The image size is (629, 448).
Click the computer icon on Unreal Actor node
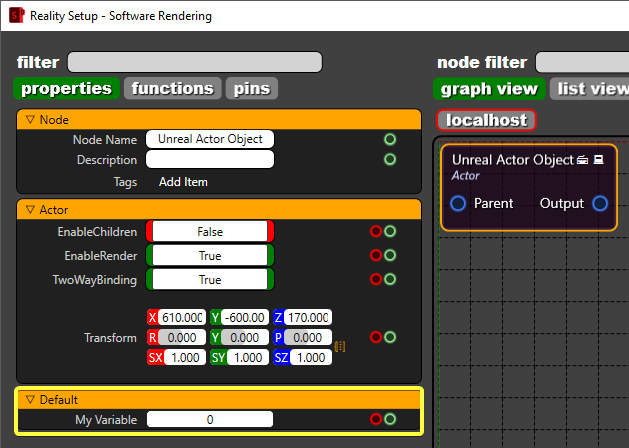click(x=598, y=160)
